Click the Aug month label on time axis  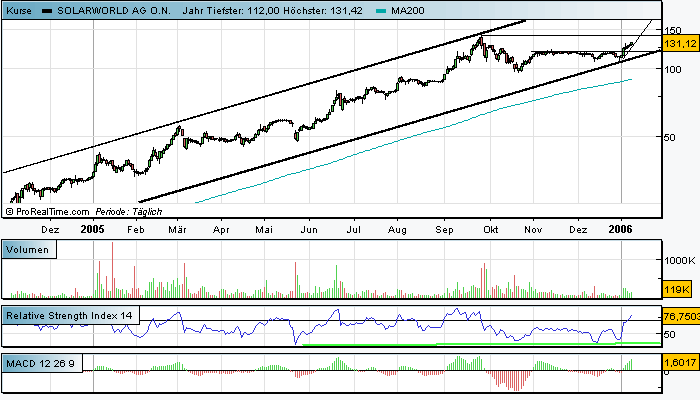[x=397, y=229]
